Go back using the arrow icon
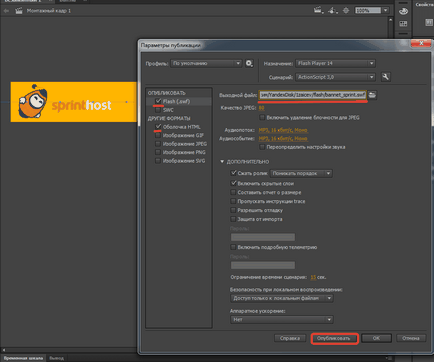 click(6, 11)
